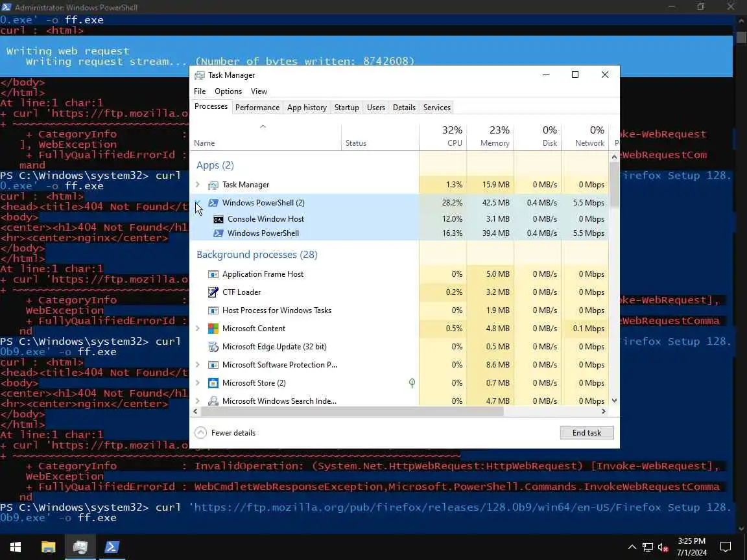Click the Status column header
This screenshot has height=560, width=747.
tap(380, 136)
